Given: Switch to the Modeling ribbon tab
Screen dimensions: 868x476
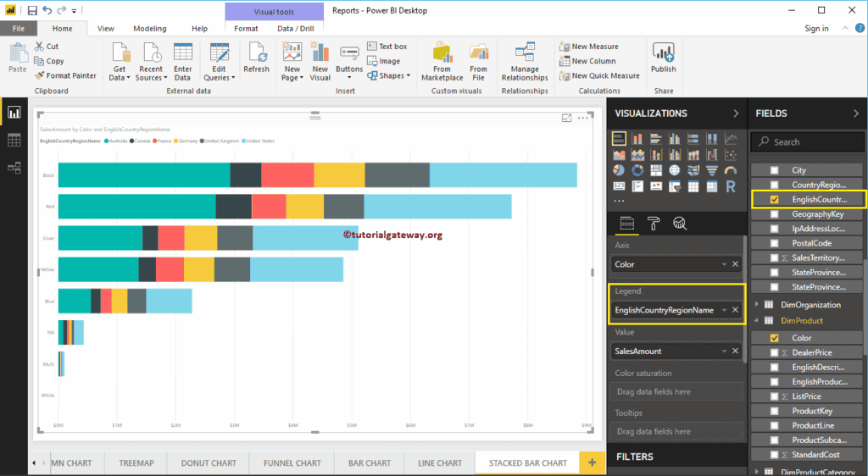Looking at the screenshot, I should click(149, 29).
